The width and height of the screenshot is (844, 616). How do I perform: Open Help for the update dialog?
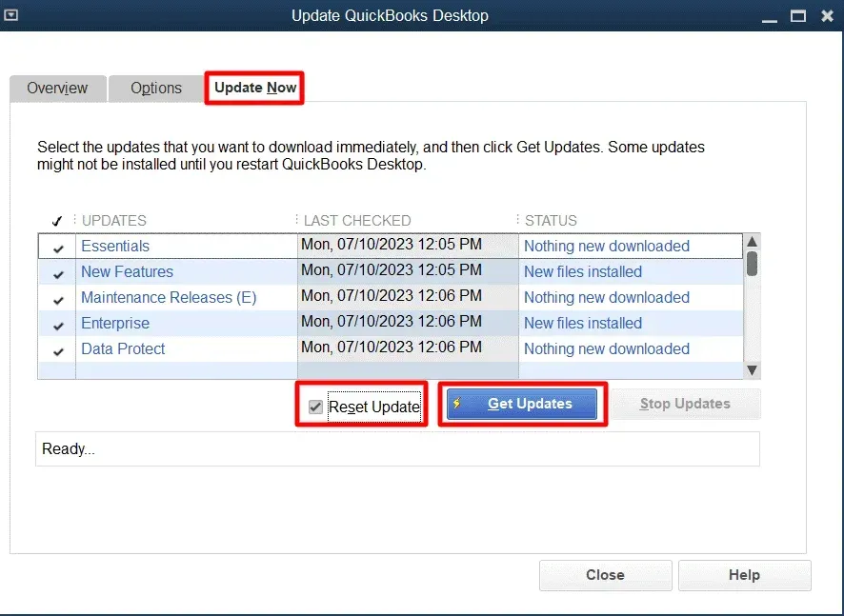pos(744,575)
